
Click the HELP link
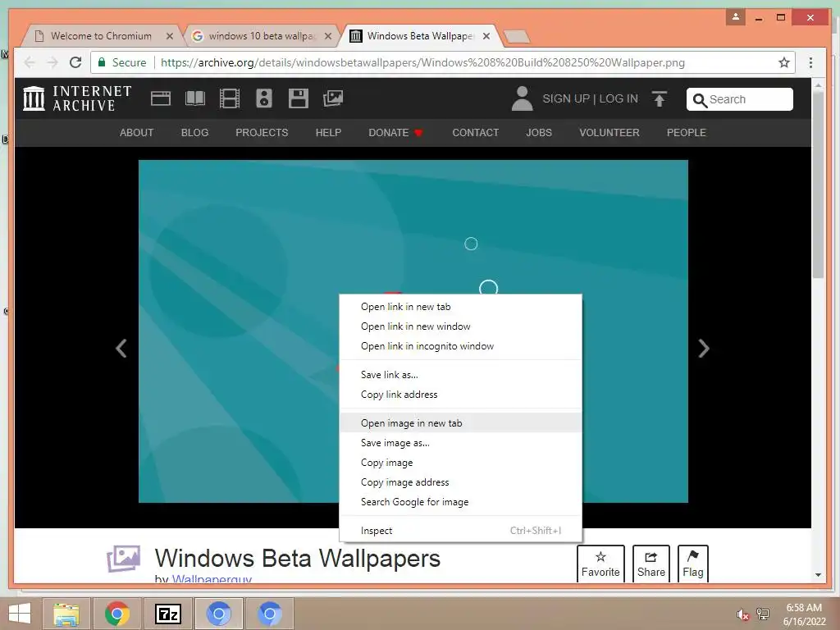(328, 133)
